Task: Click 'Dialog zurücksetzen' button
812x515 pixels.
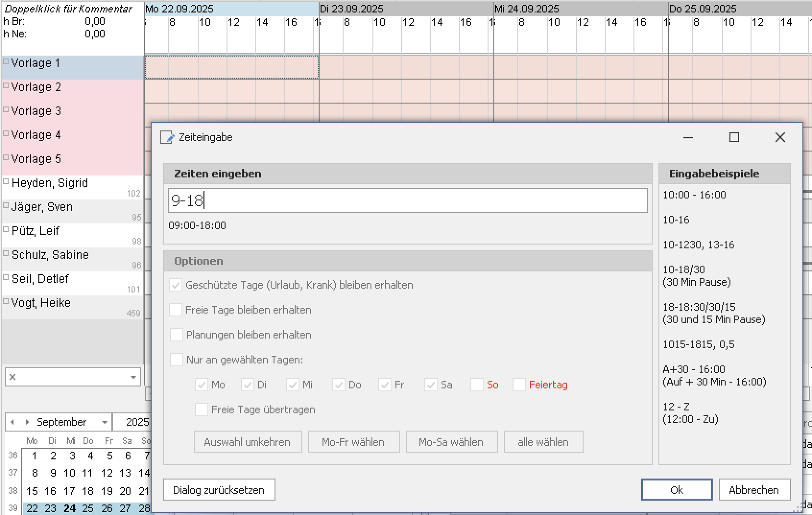Action: pos(219,490)
